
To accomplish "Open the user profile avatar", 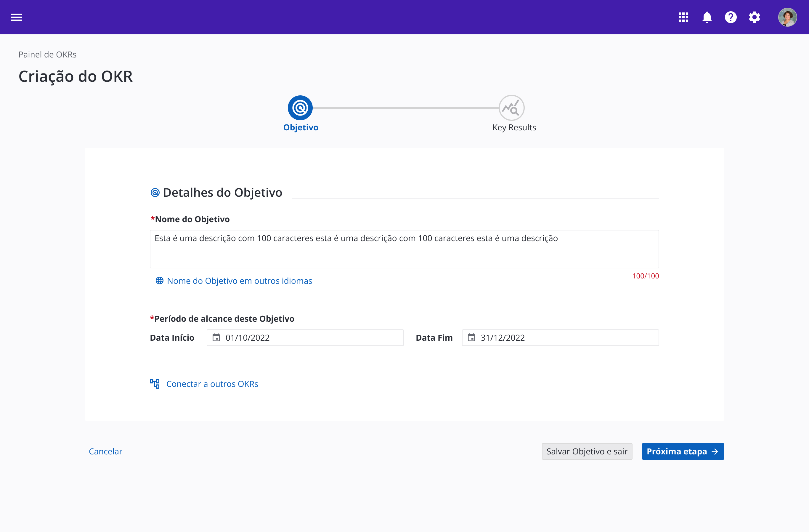I will pos(787,17).
